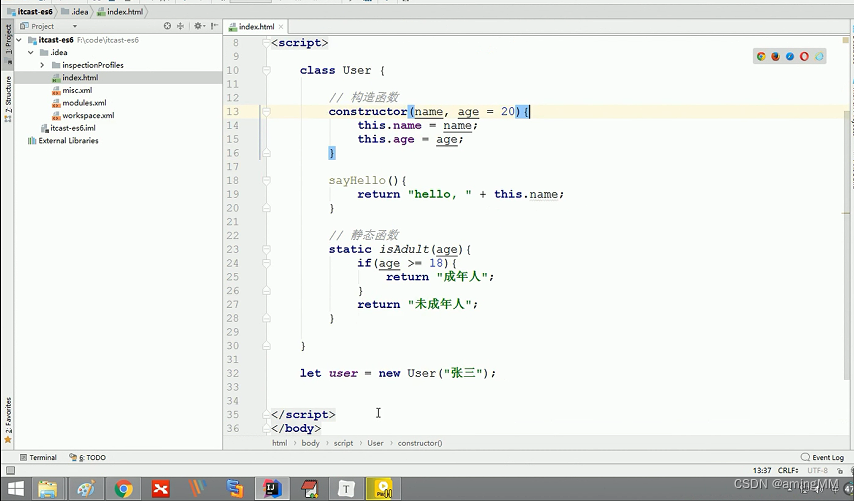The height and width of the screenshot is (501, 854).
Task: Click the 13:37 cursor position indicator
Action: pos(762,470)
